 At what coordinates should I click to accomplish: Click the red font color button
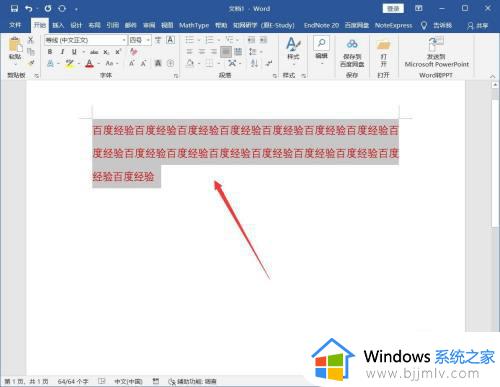[89, 63]
